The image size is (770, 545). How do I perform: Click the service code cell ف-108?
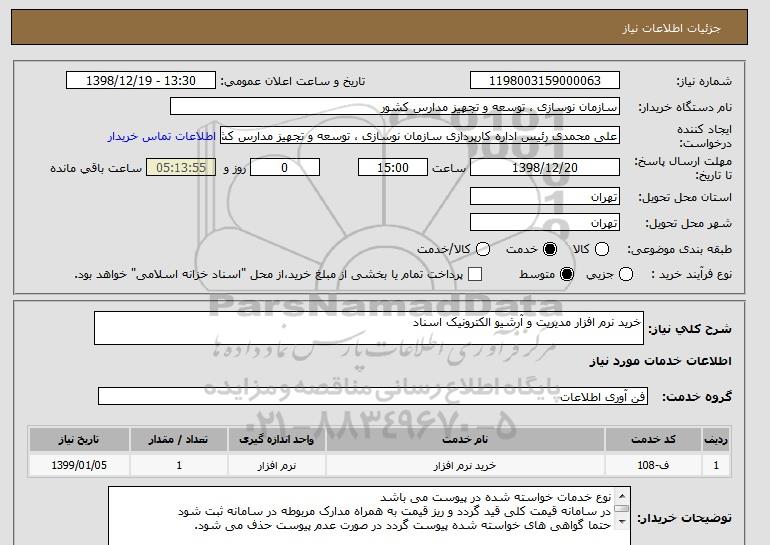[653, 465]
